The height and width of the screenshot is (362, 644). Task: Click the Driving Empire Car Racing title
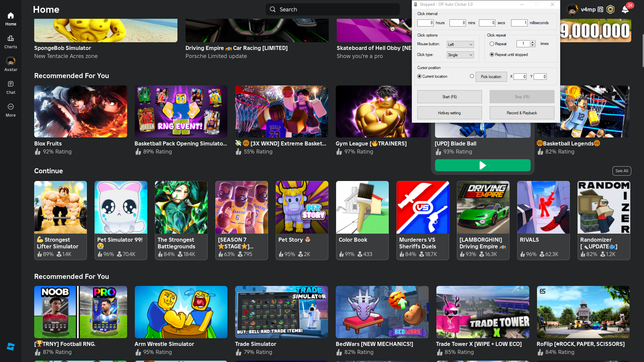[236, 48]
